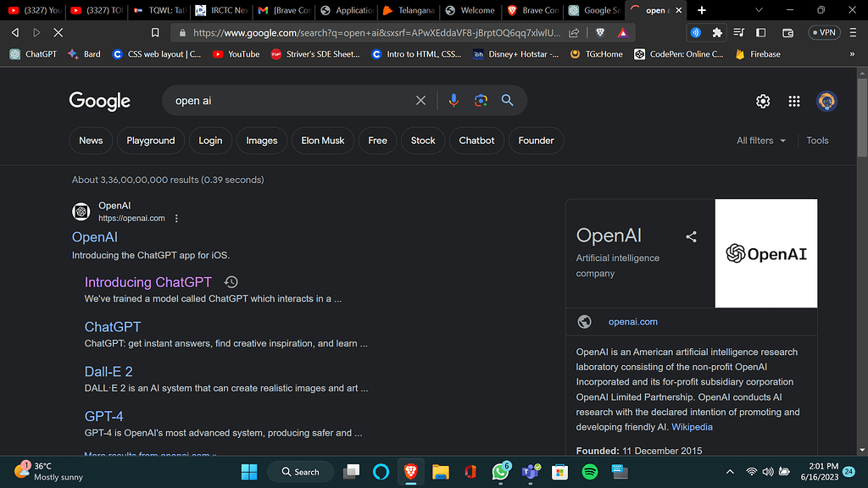This screenshot has width=868, height=488.
Task: Click the Wikipedia link in the knowledge panel
Action: click(x=692, y=427)
